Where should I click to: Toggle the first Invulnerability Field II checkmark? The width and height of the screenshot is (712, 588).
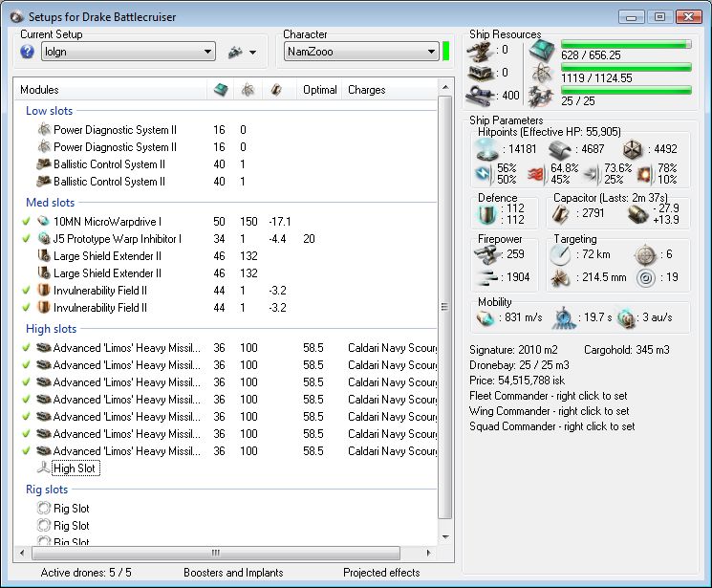click(x=26, y=291)
